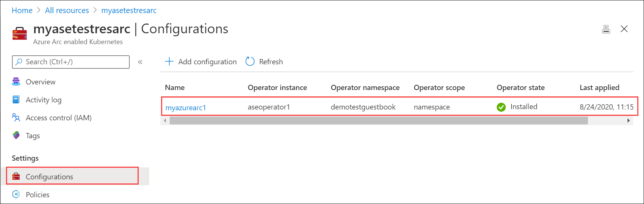
Task: Click inside the Search (Ctrl+/) field
Action: (75, 62)
